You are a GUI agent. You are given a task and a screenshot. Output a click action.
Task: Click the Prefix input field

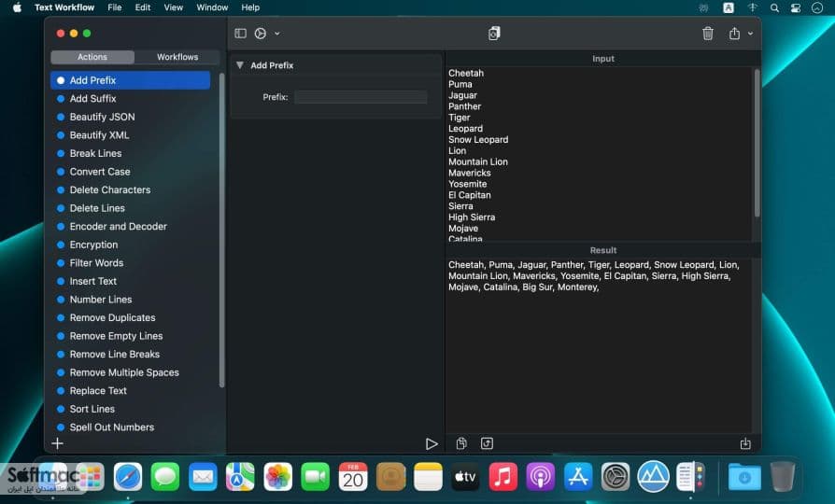[361, 97]
